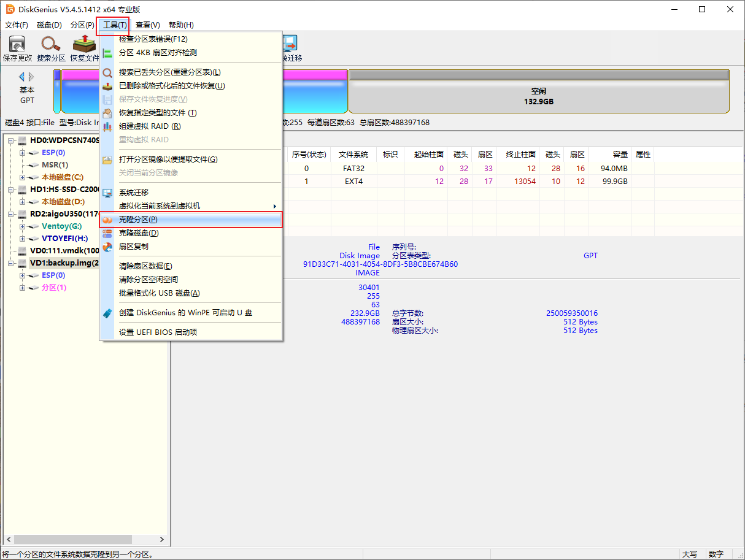
Task: Select MSR(1) partition in tree
Action: point(55,165)
